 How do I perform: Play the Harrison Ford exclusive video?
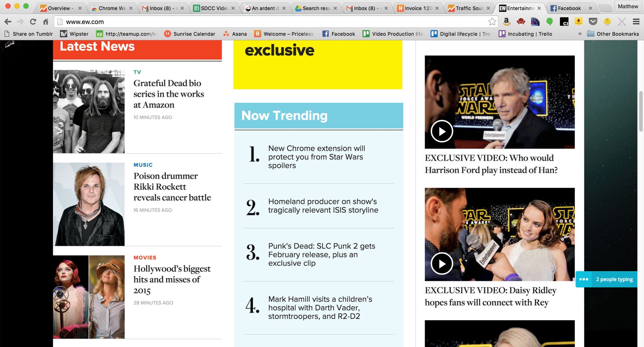pos(442,131)
